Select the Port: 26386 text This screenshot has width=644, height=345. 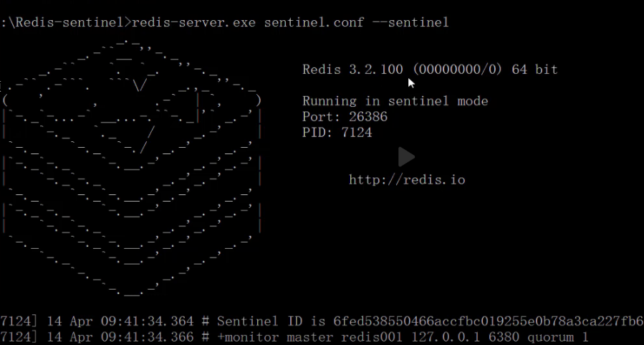[x=345, y=117]
